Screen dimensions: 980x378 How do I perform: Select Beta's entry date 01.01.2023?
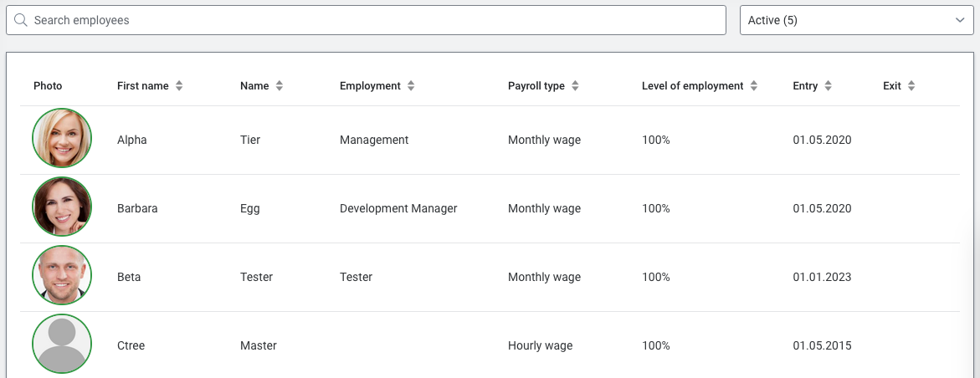point(822,277)
